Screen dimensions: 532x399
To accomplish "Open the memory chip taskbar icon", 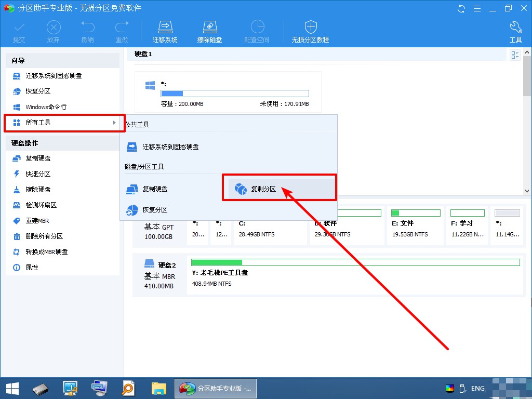I will [x=41, y=389].
